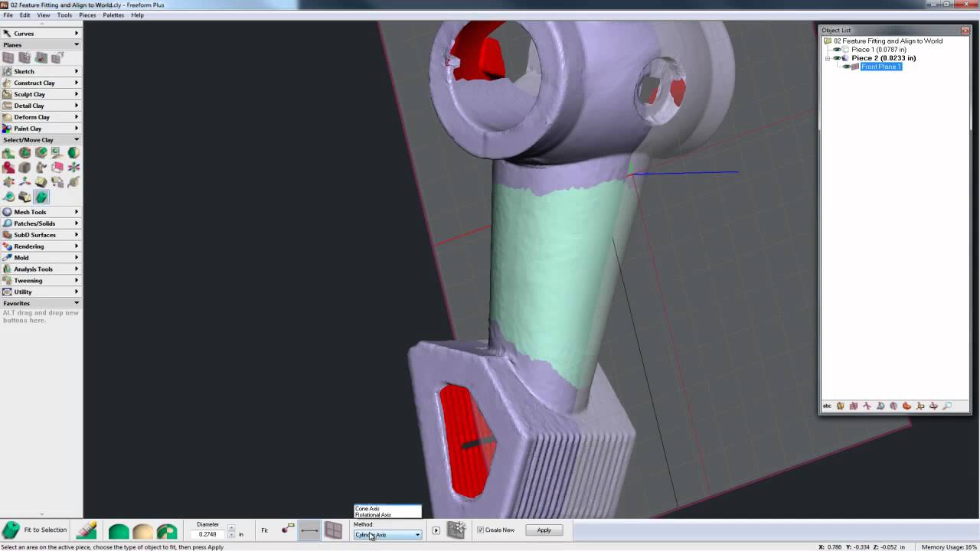Select second plane tool in Planes palette
980x551 pixels.
24,57
